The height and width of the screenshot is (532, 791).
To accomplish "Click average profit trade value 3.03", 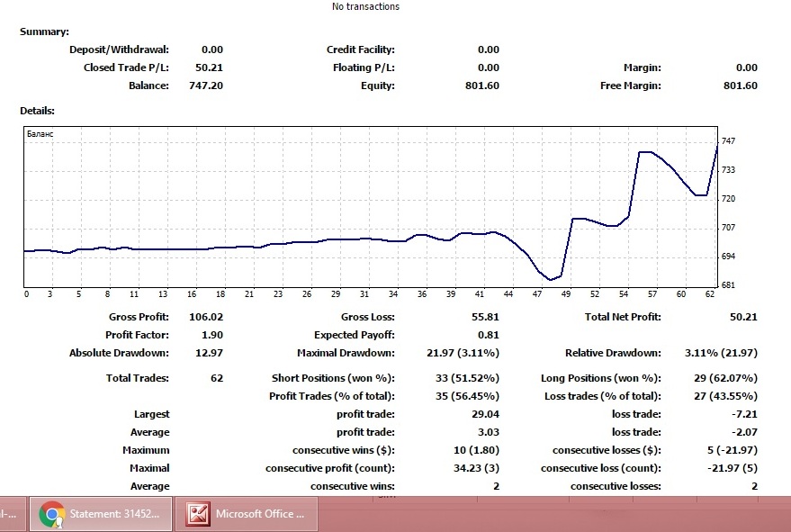I will (488, 433).
